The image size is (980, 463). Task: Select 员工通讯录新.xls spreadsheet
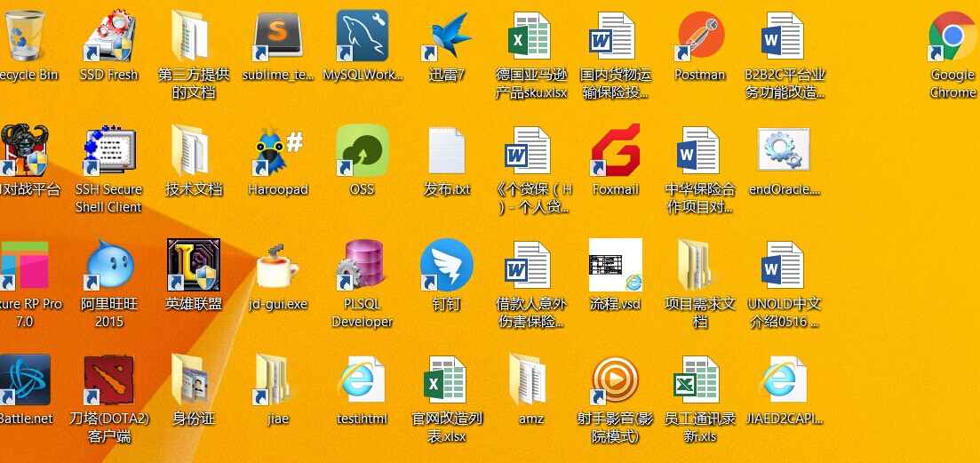pos(698,379)
